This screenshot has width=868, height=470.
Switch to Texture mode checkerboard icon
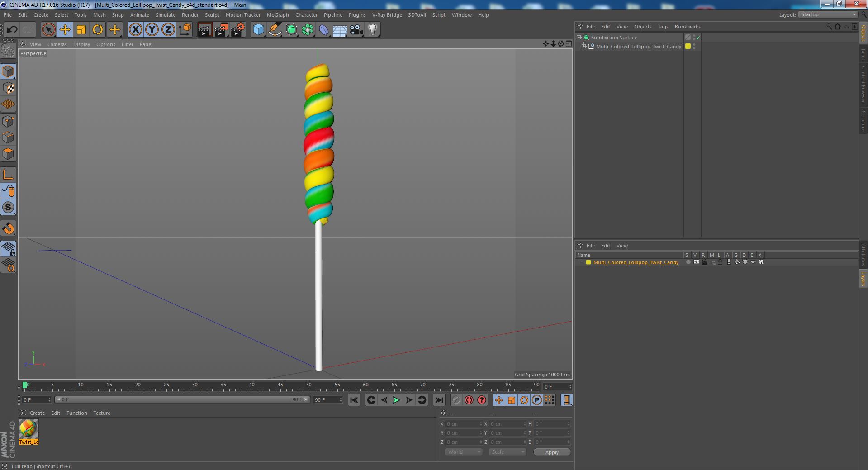[x=8, y=88]
